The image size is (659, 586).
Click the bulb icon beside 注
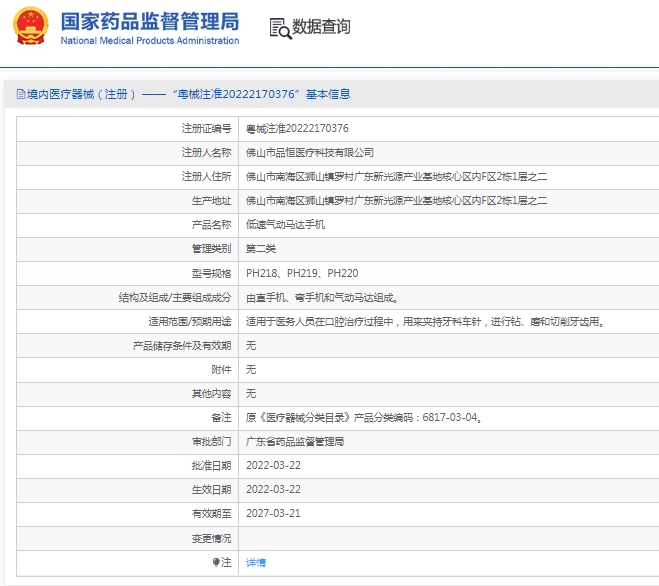click(x=216, y=562)
